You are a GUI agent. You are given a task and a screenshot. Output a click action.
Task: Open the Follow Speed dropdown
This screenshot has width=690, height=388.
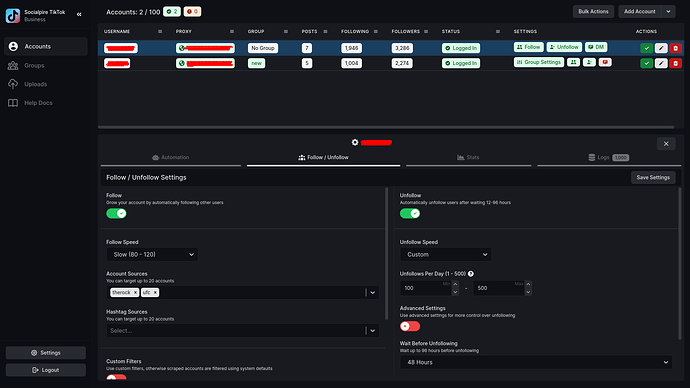[152, 254]
